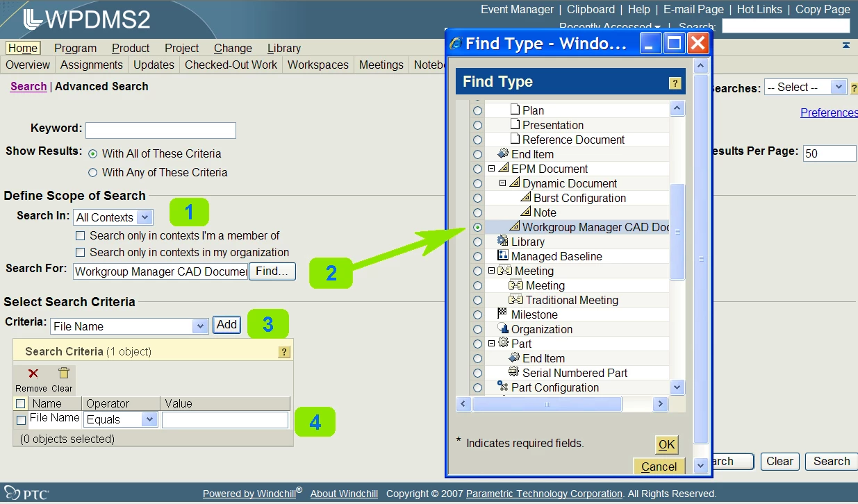The height and width of the screenshot is (504, 858).
Task: Open the Home tab
Action: click(23, 48)
